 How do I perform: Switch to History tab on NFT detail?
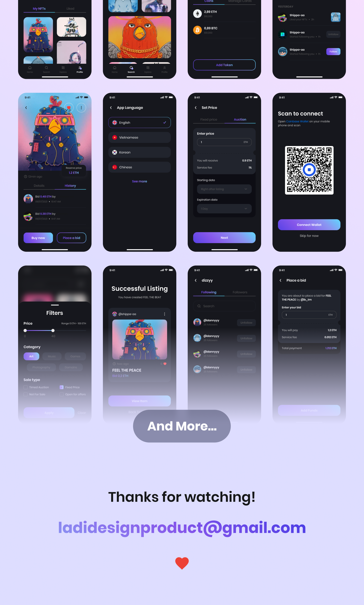pyautogui.click(x=70, y=185)
